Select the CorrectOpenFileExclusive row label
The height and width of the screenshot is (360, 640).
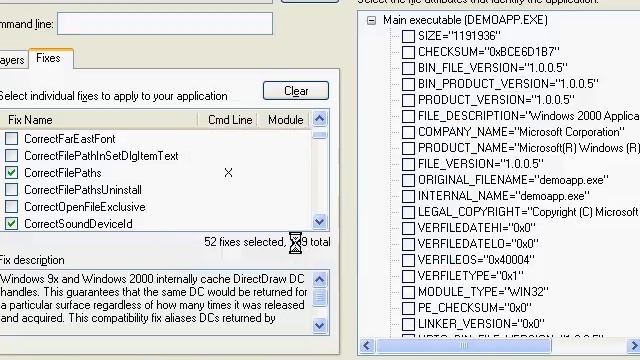coord(84,207)
